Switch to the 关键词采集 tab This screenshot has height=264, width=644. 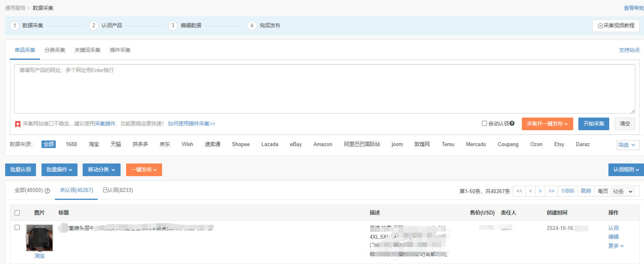(x=87, y=50)
